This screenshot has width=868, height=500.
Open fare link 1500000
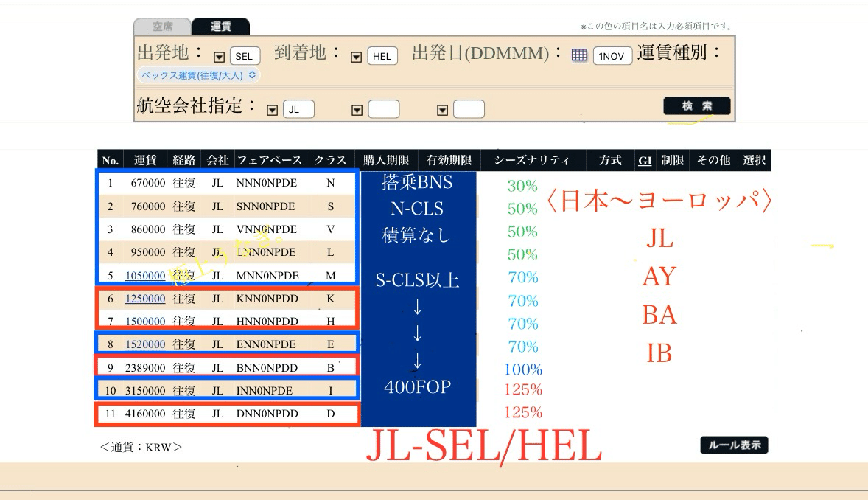pos(145,322)
